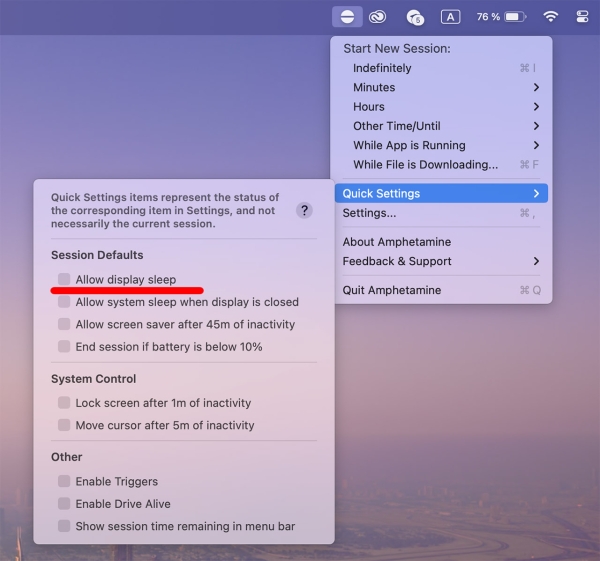600x561 pixels.
Task: Select About Amphetamine
Action: tap(441, 242)
